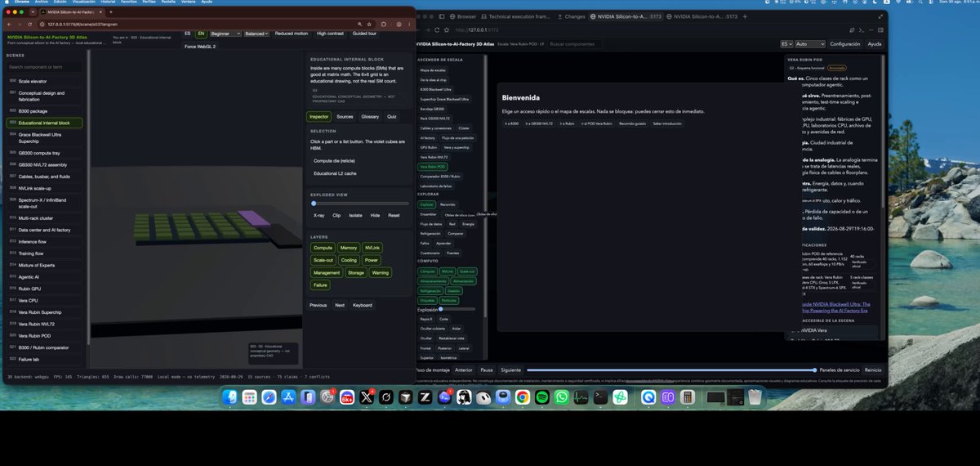Adjust the Exploded view slider in left Atlas
Viewport: 980px width, 466px height.
point(360,203)
